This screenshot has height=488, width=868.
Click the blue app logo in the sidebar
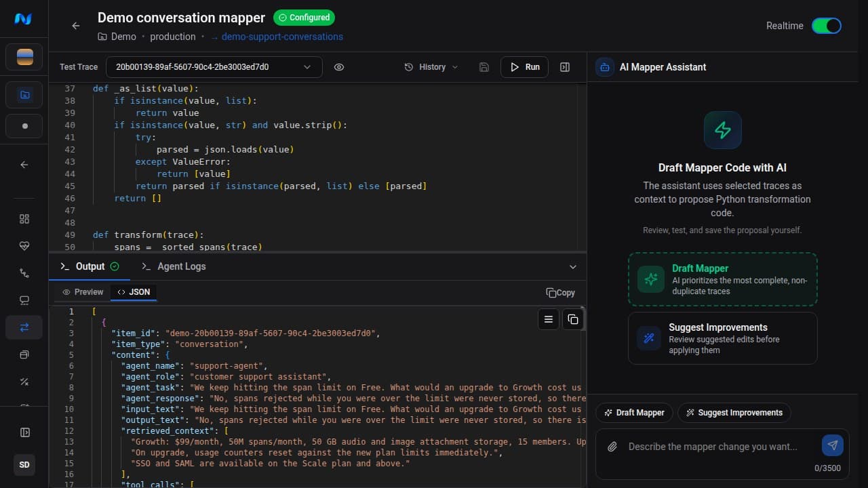[24, 19]
